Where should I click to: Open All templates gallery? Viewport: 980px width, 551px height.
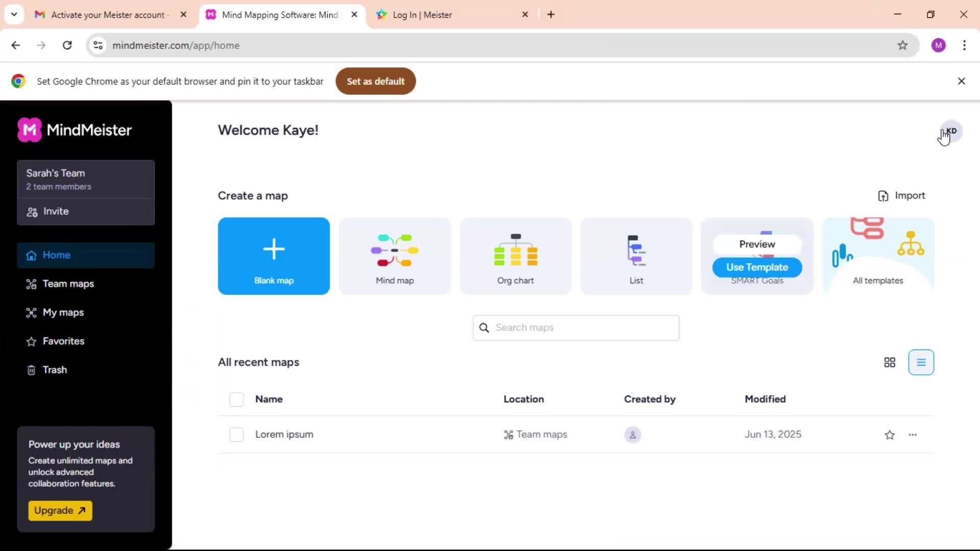(x=878, y=256)
